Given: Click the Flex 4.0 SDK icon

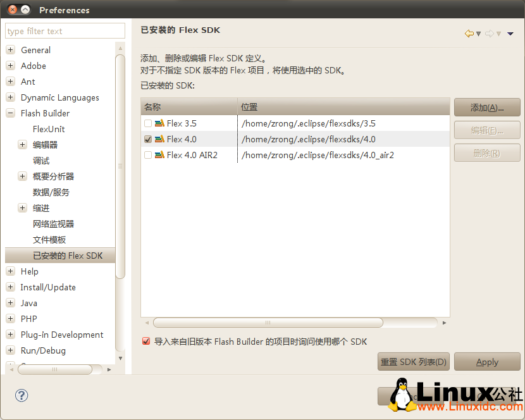Looking at the screenshot, I should pos(159,139).
